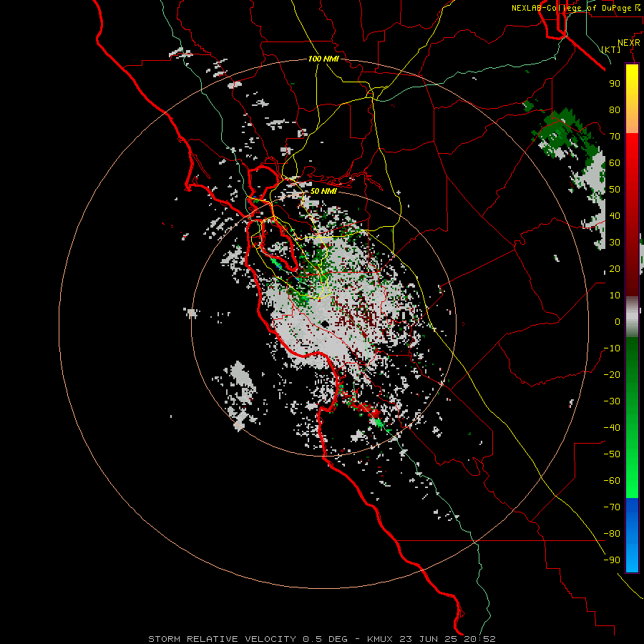Screen dimensions: 644x644
Task: Click the bright green band of the velocity scale
Action: click(632, 472)
